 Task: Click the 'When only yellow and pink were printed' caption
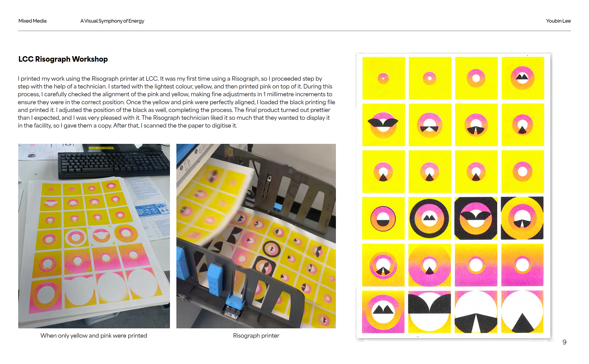94,335
